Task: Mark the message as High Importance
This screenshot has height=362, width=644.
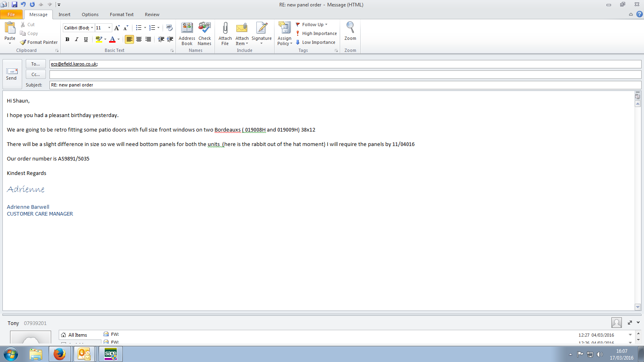Action: point(316,33)
